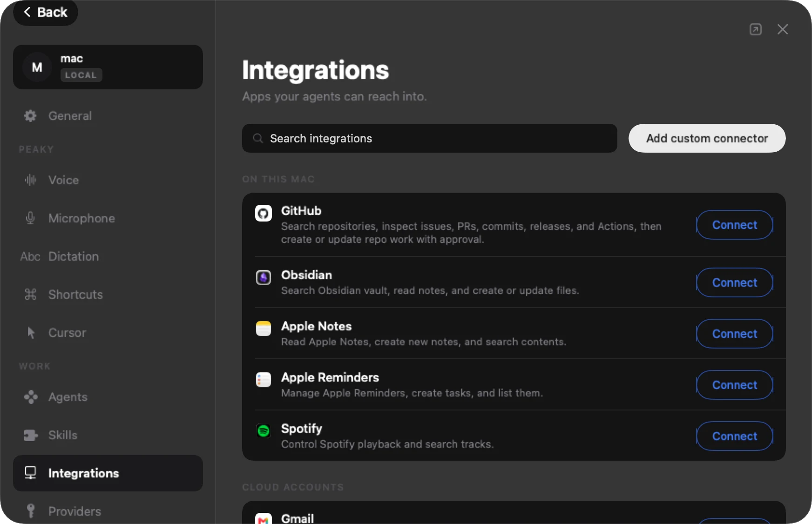Image resolution: width=812 pixels, height=524 pixels.
Task: Click 'Apps your agents can reach into' subtitle
Action: pyautogui.click(x=334, y=96)
